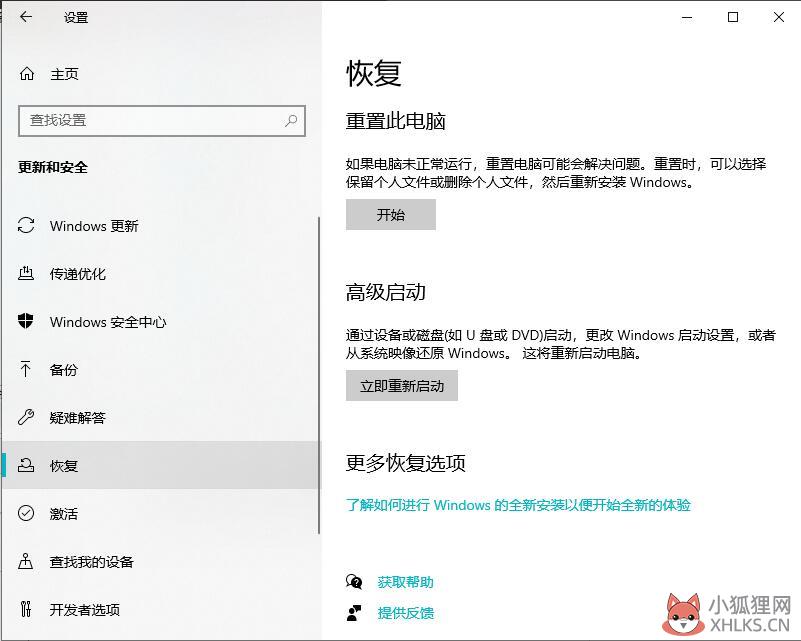The height and width of the screenshot is (641, 801).
Task: Click the Windows 安全中心 shield icon
Action: point(26,321)
